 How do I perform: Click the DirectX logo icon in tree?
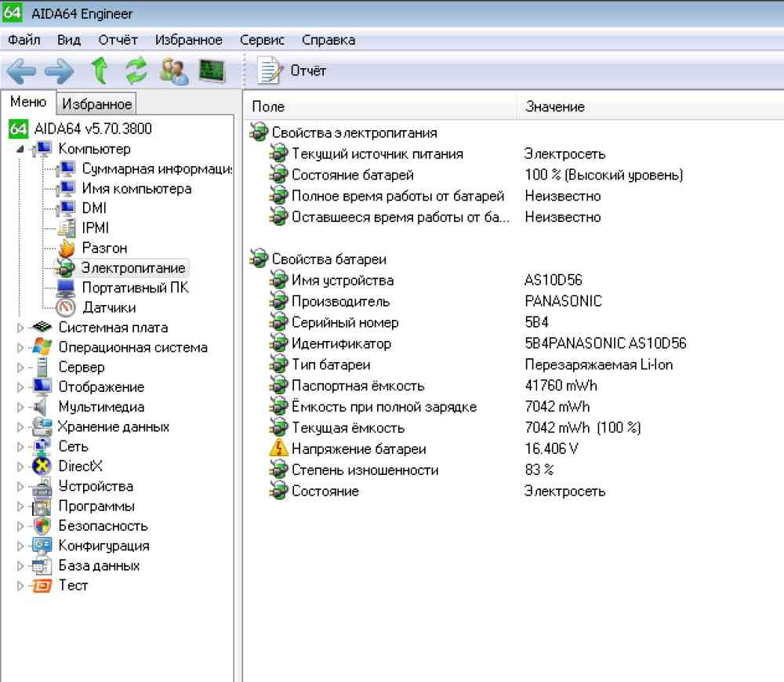[x=42, y=466]
